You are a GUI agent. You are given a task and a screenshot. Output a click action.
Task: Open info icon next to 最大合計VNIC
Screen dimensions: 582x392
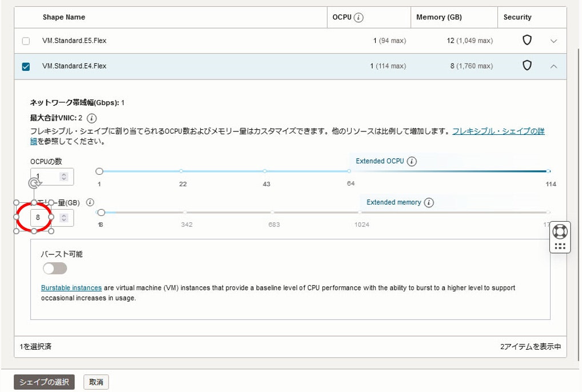(x=91, y=118)
